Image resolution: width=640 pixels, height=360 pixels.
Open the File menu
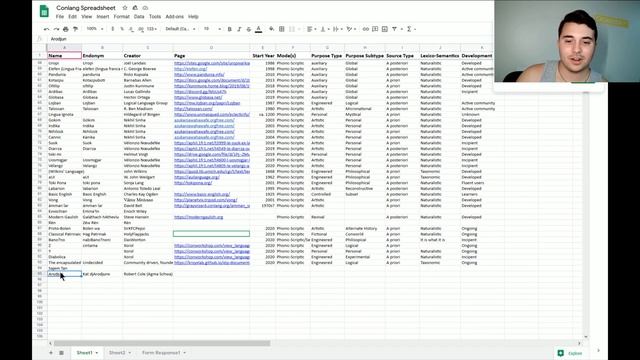coord(60,17)
